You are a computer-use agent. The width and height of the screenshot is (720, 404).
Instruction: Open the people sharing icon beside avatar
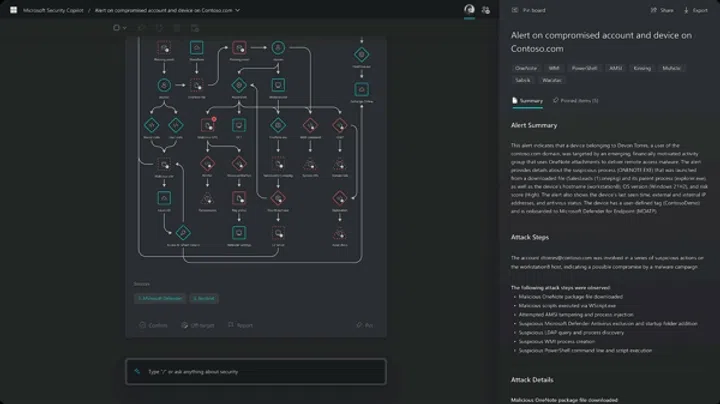486,10
